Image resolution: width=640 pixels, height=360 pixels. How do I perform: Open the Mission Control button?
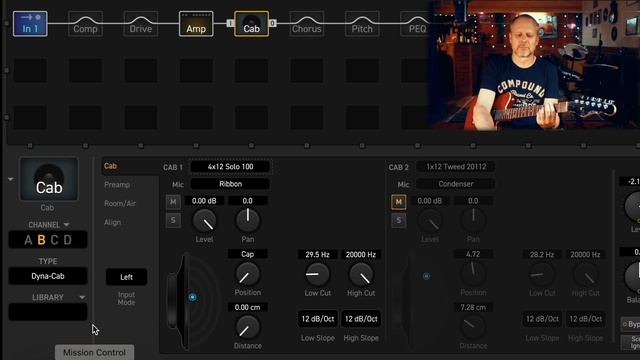point(94,352)
